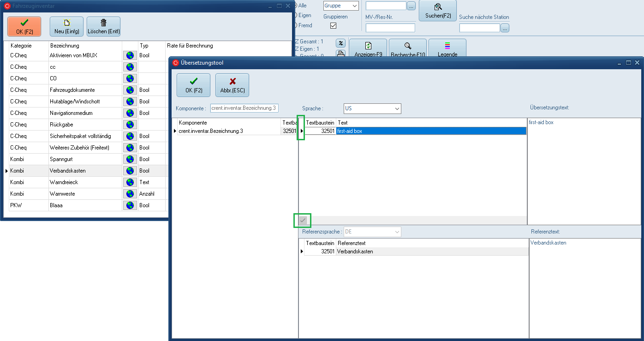Confirm Fahrzeuginventar with OK (F2)

24,27
